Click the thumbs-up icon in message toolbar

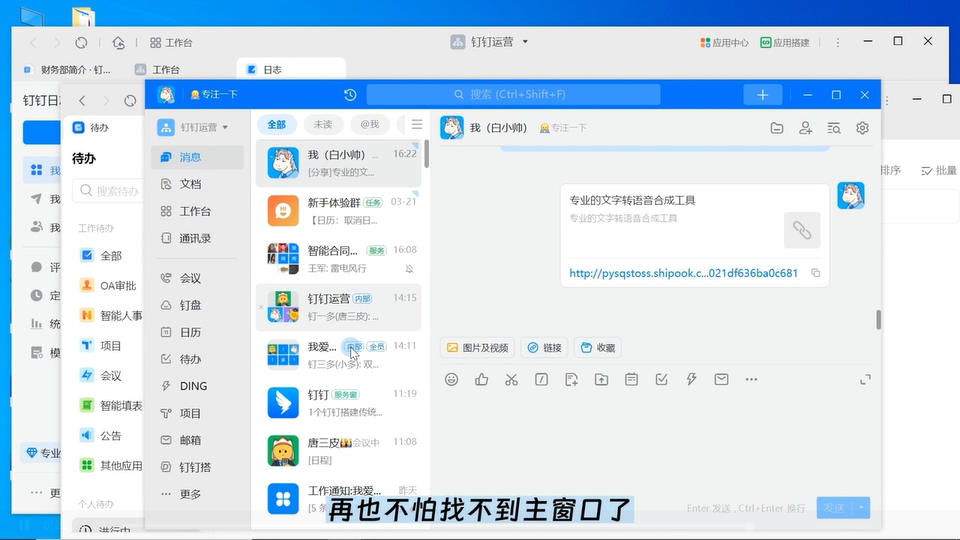point(481,379)
